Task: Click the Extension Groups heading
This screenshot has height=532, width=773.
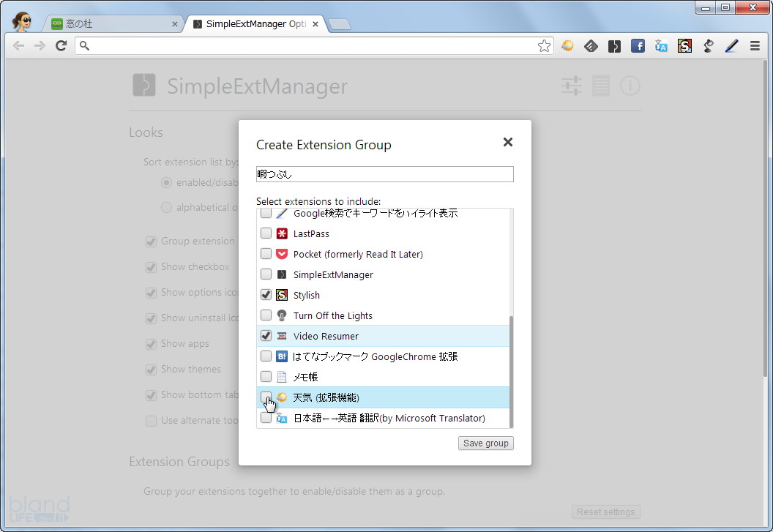Action: coord(179,462)
